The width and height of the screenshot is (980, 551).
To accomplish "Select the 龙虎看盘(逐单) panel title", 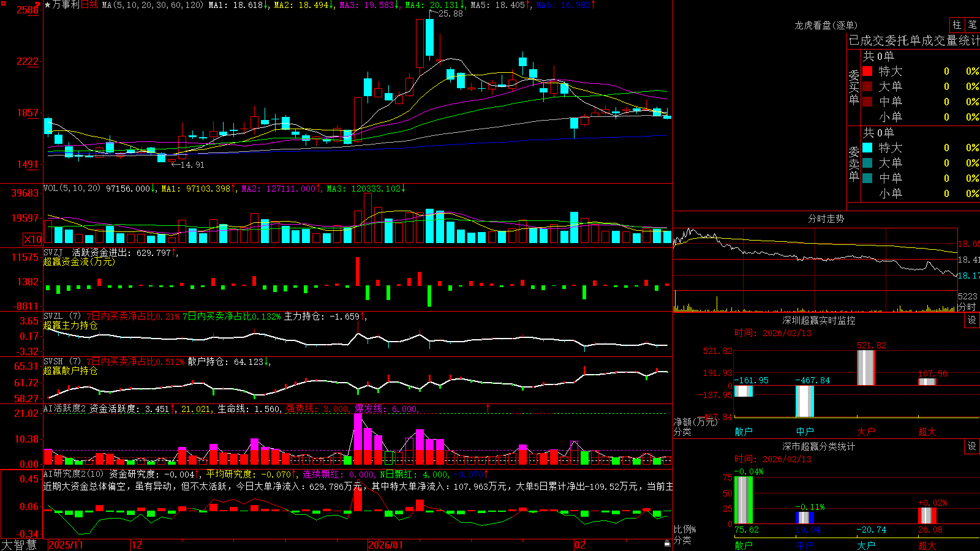I will 826,25.
